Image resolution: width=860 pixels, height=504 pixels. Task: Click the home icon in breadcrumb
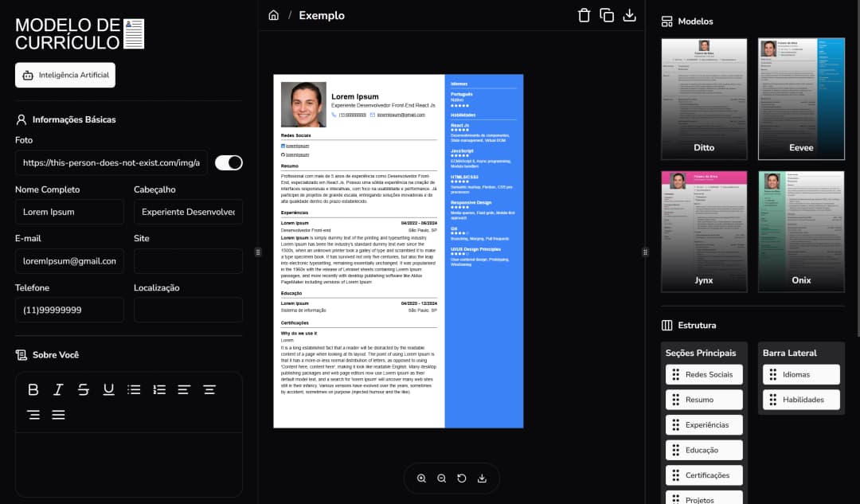(x=274, y=15)
